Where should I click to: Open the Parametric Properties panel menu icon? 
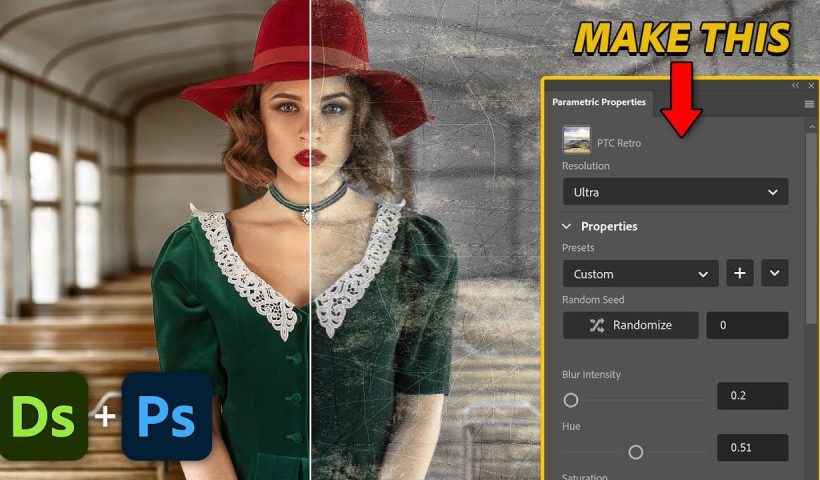(809, 103)
